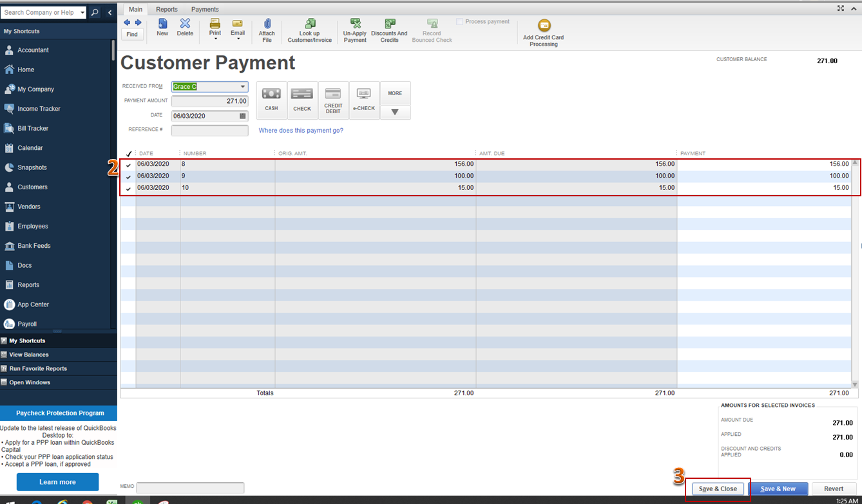Click the Reference # input field
The image size is (862, 504).
point(209,131)
